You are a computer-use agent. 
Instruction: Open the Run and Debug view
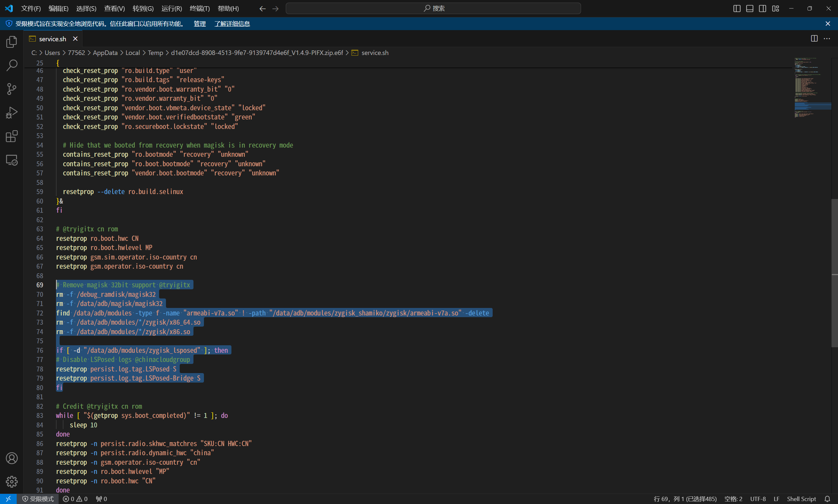point(11,113)
